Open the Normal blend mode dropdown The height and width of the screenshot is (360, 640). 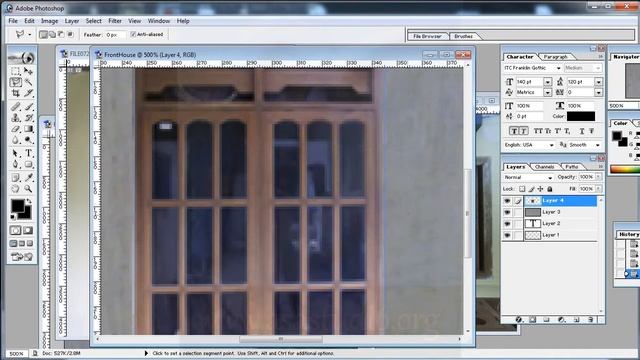coord(550,178)
